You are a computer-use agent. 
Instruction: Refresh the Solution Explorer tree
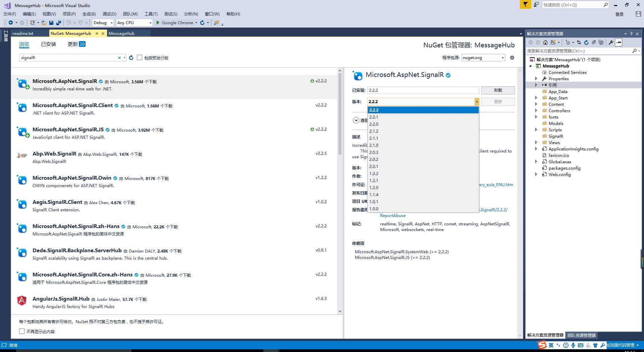click(x=586, y=42)
